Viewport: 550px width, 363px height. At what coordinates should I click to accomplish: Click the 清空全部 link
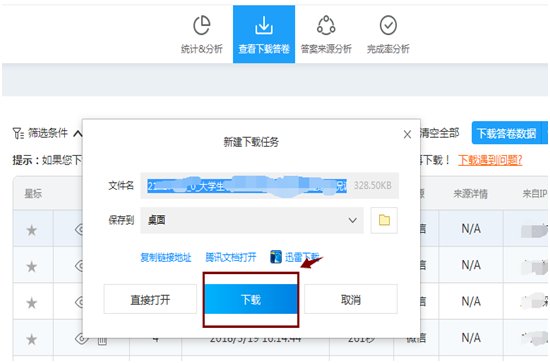click(439, 133)
